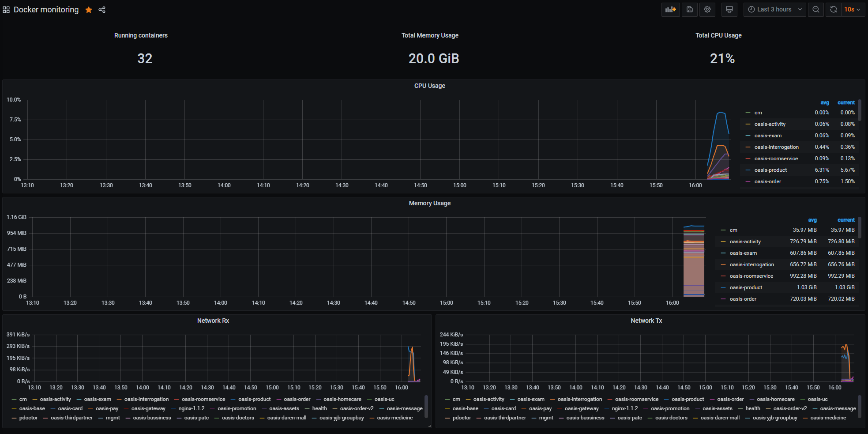This screenshot has width=868, height=434.
Task: Open the Total CPU Usage panel menu
Action: pos(718,35)
